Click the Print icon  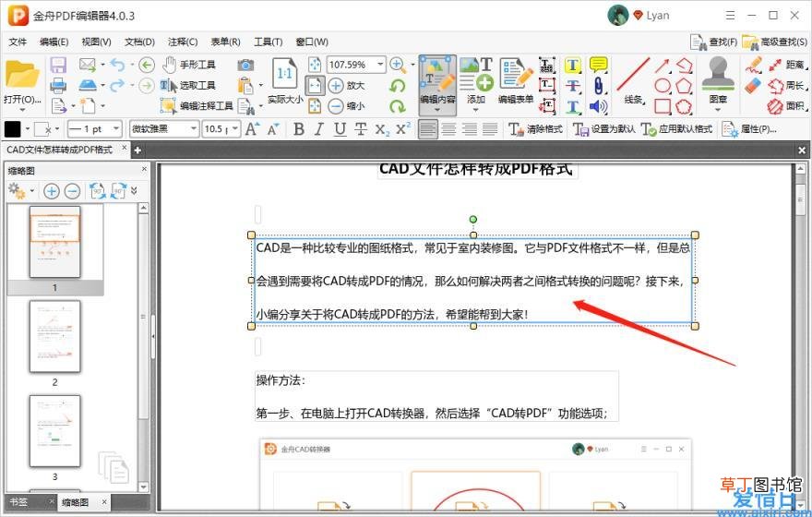tap(58, 85)
